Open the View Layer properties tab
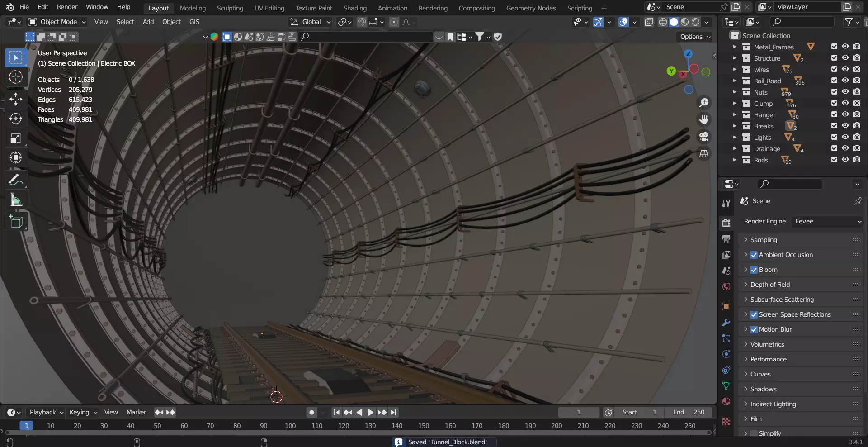The image size is (868, 447). click(x=726, y=255)
